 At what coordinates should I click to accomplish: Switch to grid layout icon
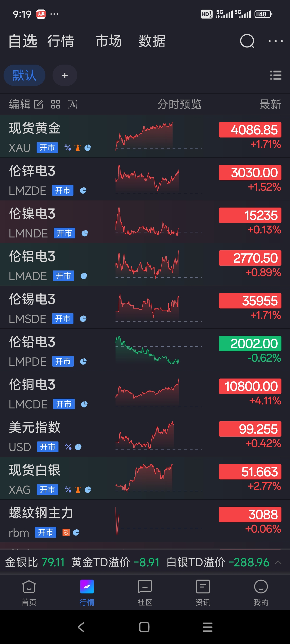coord(56,104)
